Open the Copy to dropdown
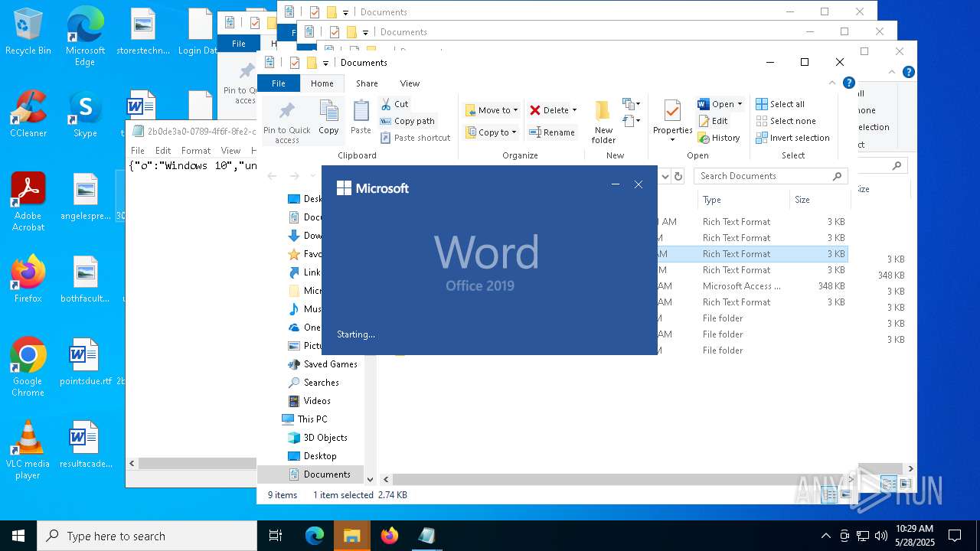Viewport: 980px width, 551px height. pyautogui.click(x=492, y=132)
